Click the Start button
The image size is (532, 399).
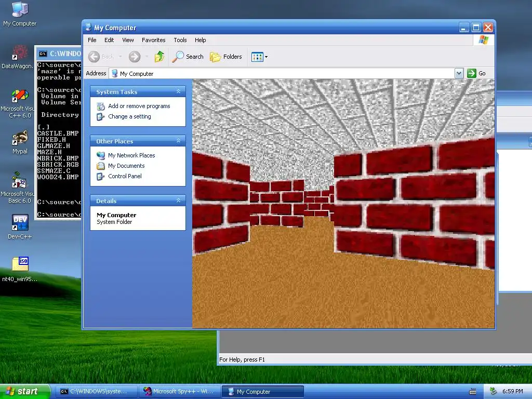[24, 392]
